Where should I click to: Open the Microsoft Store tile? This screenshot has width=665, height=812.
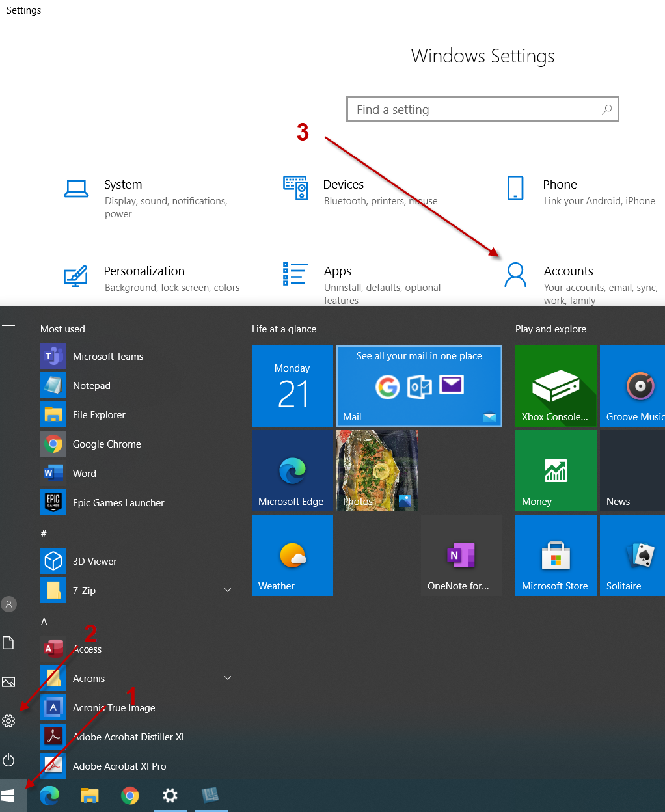tap(556, 555)
